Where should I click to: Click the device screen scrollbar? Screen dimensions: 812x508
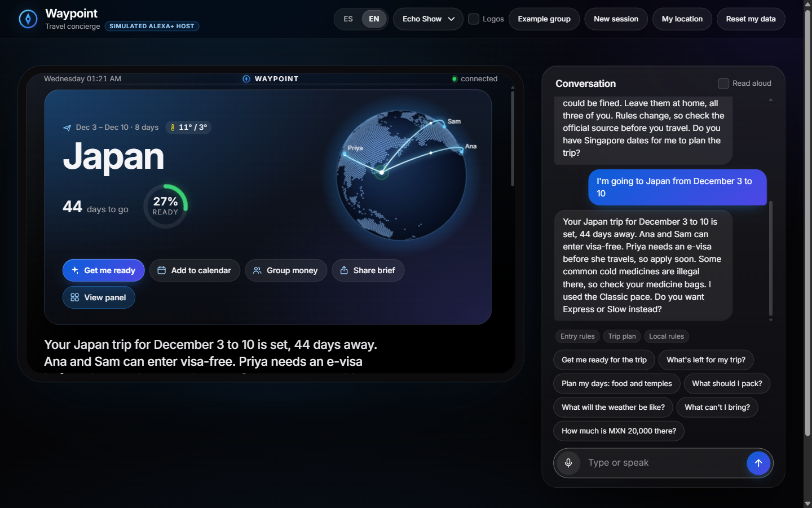tap(513, 138)
